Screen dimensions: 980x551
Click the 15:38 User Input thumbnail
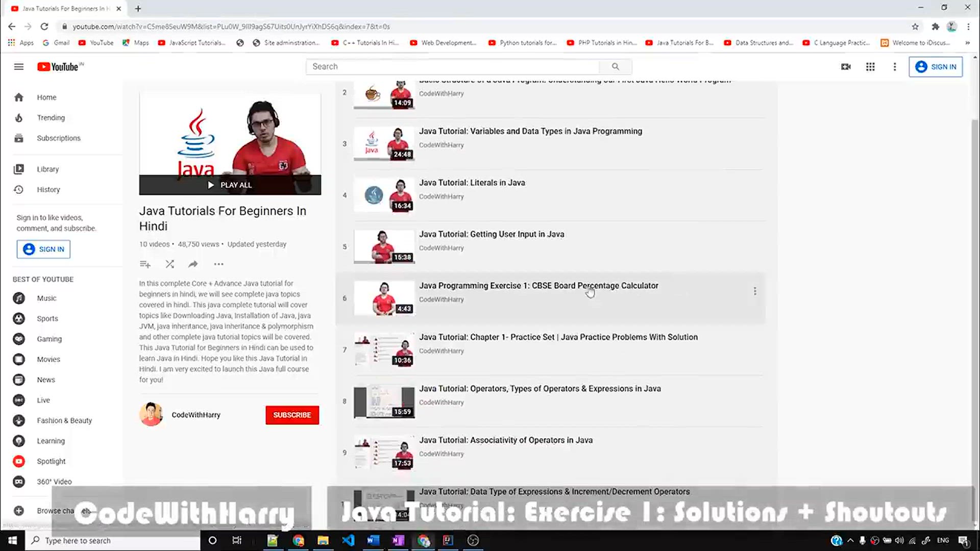pyautogui.click(x=384, y=247)
